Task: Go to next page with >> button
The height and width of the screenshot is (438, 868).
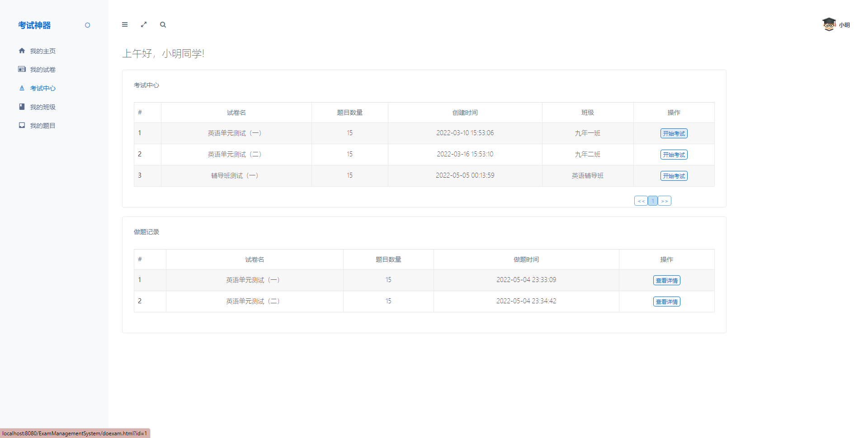Action: click(665, 201)
